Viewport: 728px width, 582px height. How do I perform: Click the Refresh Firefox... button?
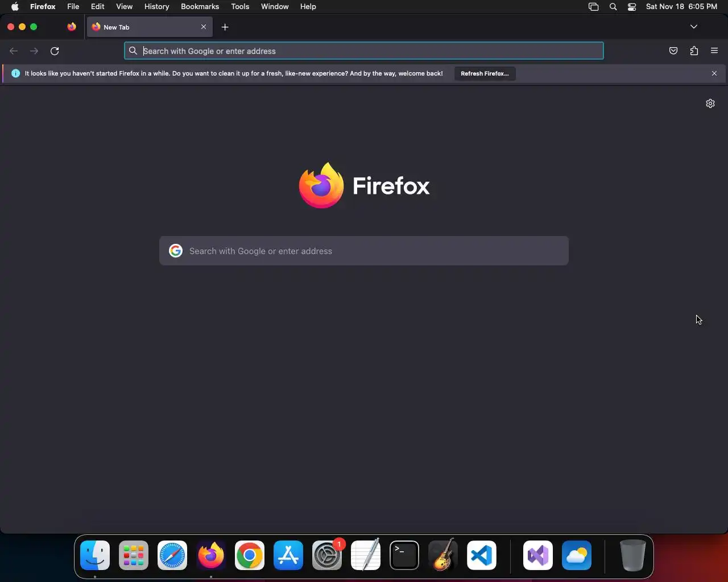click(485, 73)
